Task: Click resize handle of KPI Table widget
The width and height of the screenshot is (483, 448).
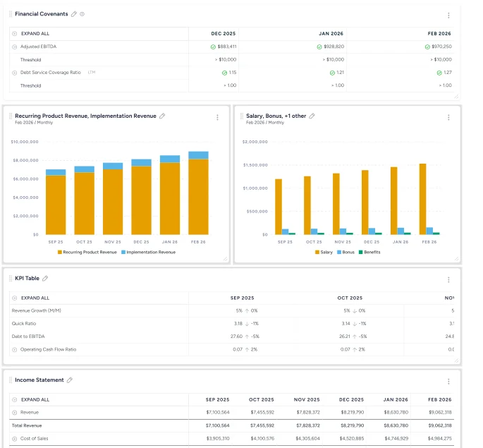Action: click(x=456, y=361)
